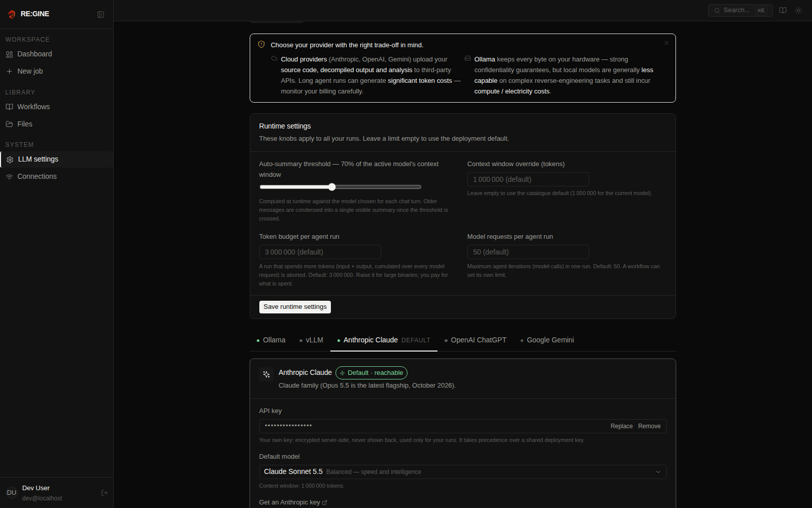
Task: Focus the Token budget per agent run field
Action: coord(320,252)
